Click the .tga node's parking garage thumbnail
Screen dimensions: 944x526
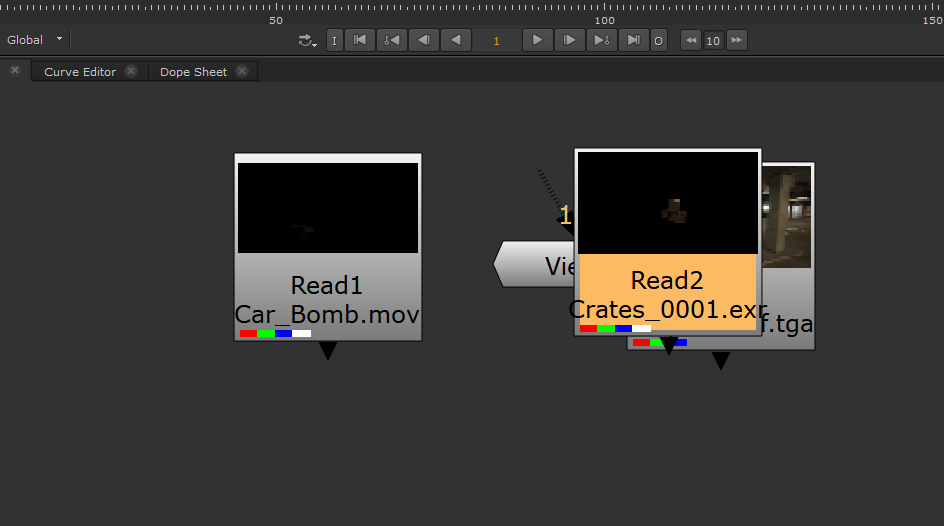click(x=787, y=217)
